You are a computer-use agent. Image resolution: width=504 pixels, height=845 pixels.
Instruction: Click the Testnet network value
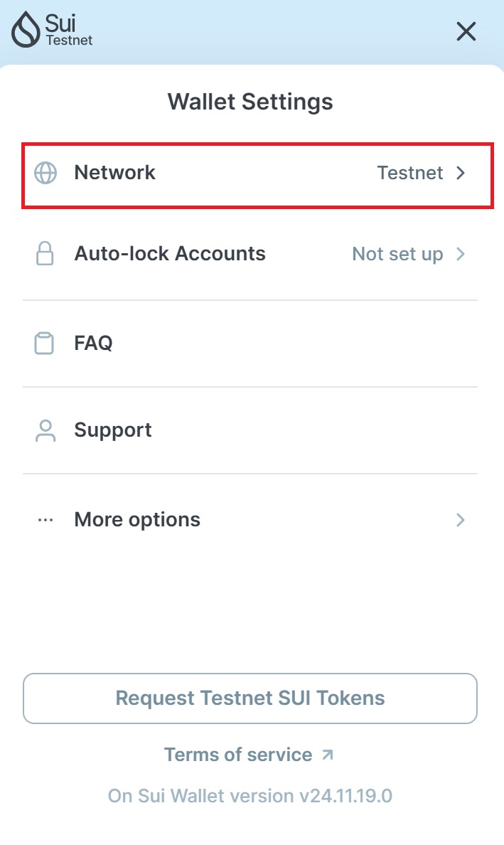coord(410,173)
